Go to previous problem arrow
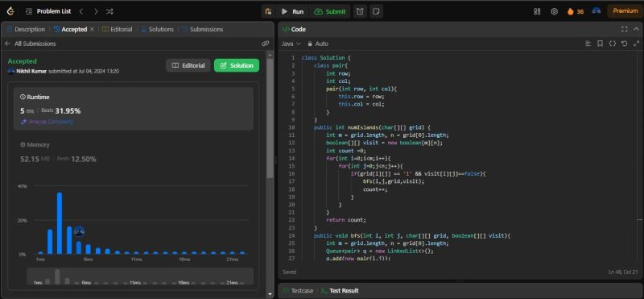Image resolution: width=644 pixels, height=299 pixels. pyautogui.click(x=81, y=11)
